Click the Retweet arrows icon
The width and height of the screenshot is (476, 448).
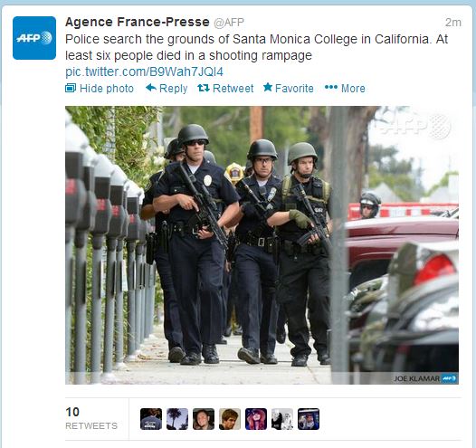pos(204,88)
